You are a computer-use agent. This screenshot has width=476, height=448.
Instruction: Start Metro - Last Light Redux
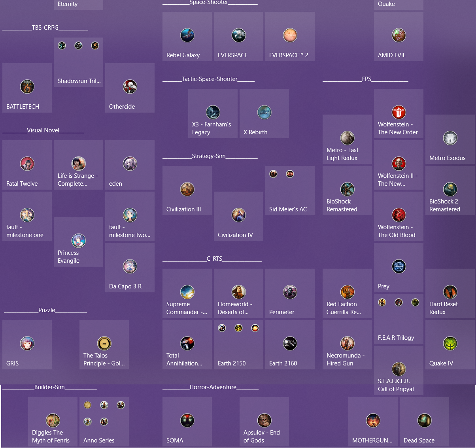click(x=347, y=139)
